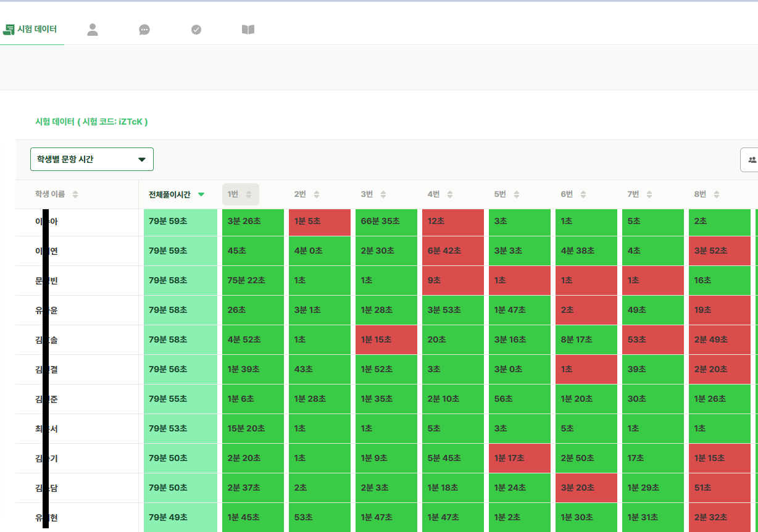
Task: Click the people icon button near the table's right edge
Action: point(751,160)
